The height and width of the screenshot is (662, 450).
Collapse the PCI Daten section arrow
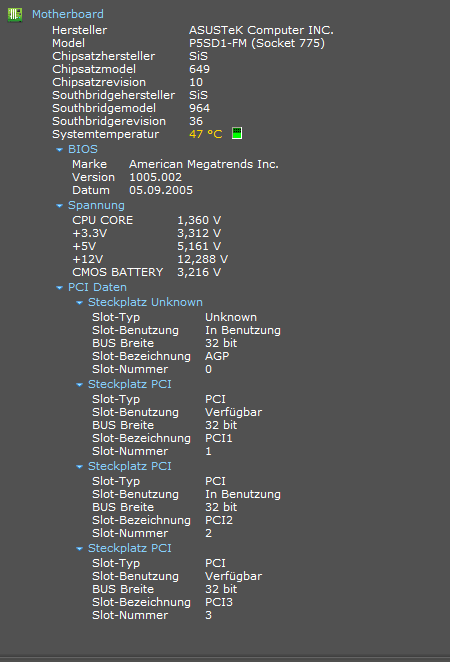[x=60, y=288]
